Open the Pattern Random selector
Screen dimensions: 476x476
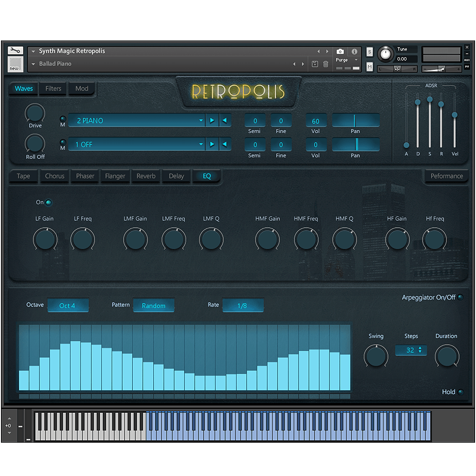154,306
